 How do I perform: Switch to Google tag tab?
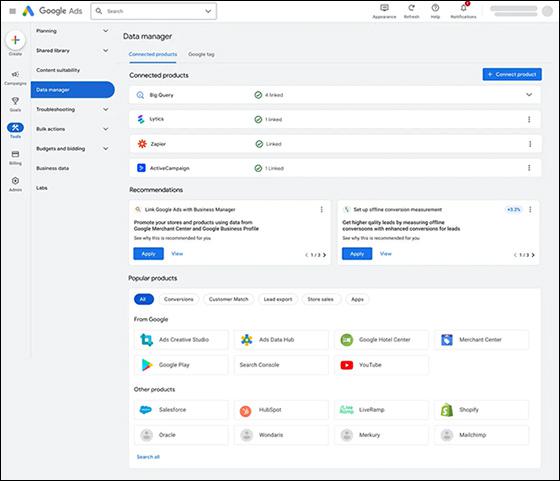tap(201, 54)
